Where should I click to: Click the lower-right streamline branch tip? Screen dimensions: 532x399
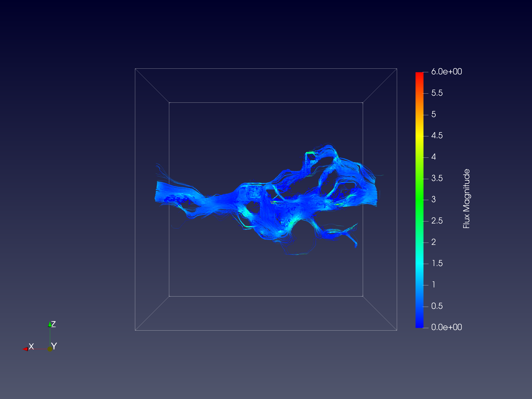(x=356, y=245)
